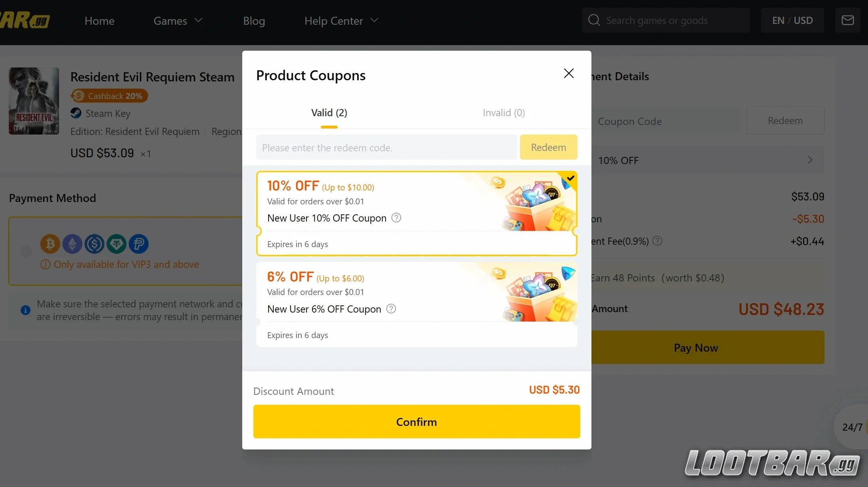Viewport: 868px width, 487px height.
Task: Click the info icon next to Payment Fee
Action: pos(657,241)
